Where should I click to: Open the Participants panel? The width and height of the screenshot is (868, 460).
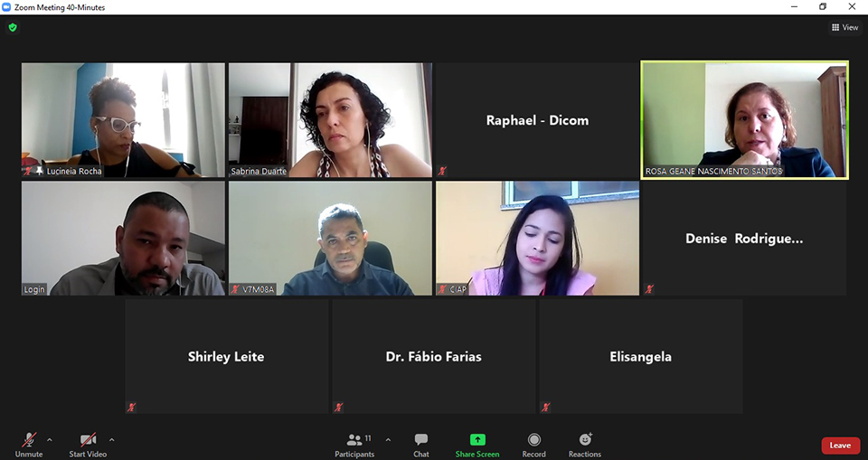pos(354,446)
